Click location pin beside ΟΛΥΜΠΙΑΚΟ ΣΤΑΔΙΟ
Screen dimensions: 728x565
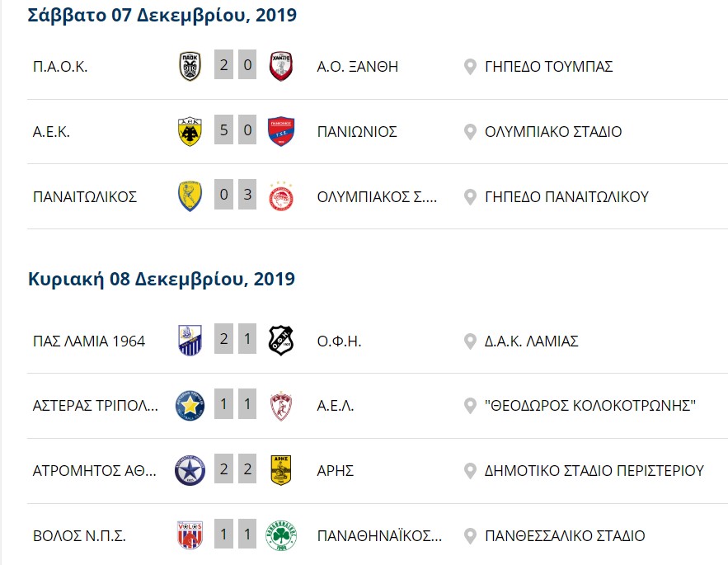coord(470,132)
